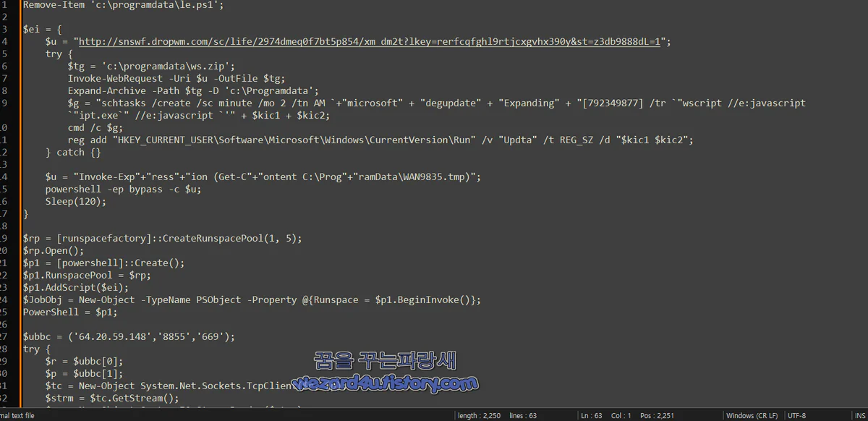The height and width of the screenshot is (421, 868).
Task: Click the Windows (CR LF) line-ending indicator
Action: pos(752,415)
